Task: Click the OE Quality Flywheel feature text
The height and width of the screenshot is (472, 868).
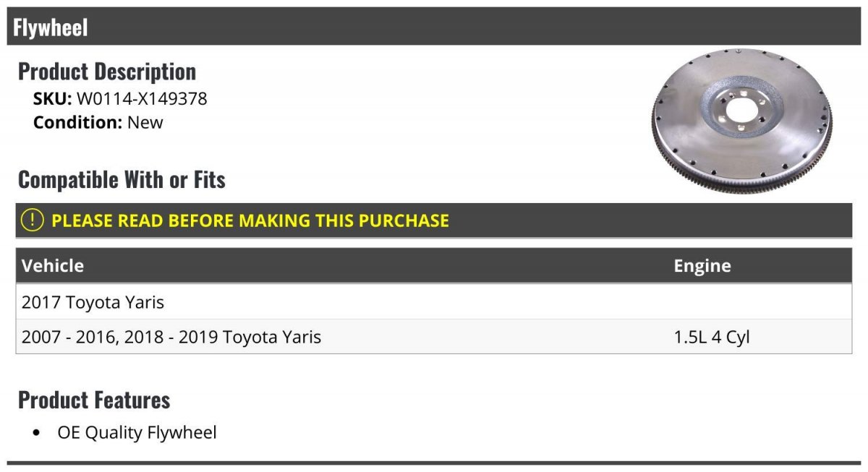Action: point(137,433)
